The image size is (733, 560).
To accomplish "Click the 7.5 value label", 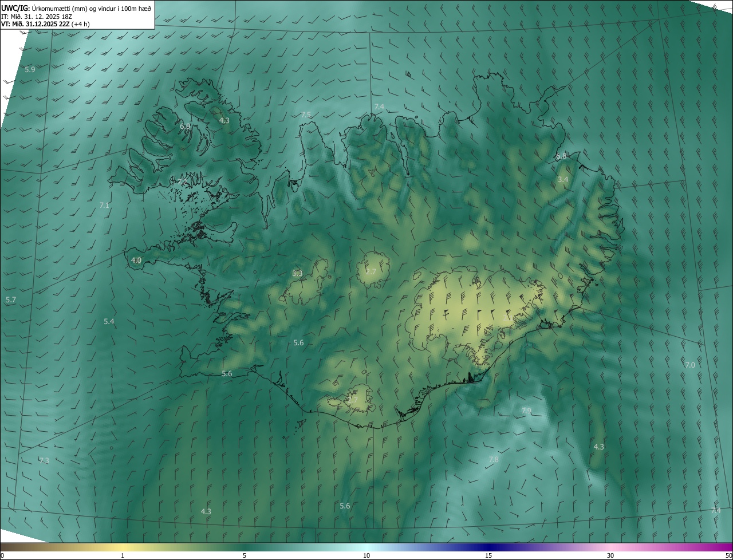I will tap(306, 115).
